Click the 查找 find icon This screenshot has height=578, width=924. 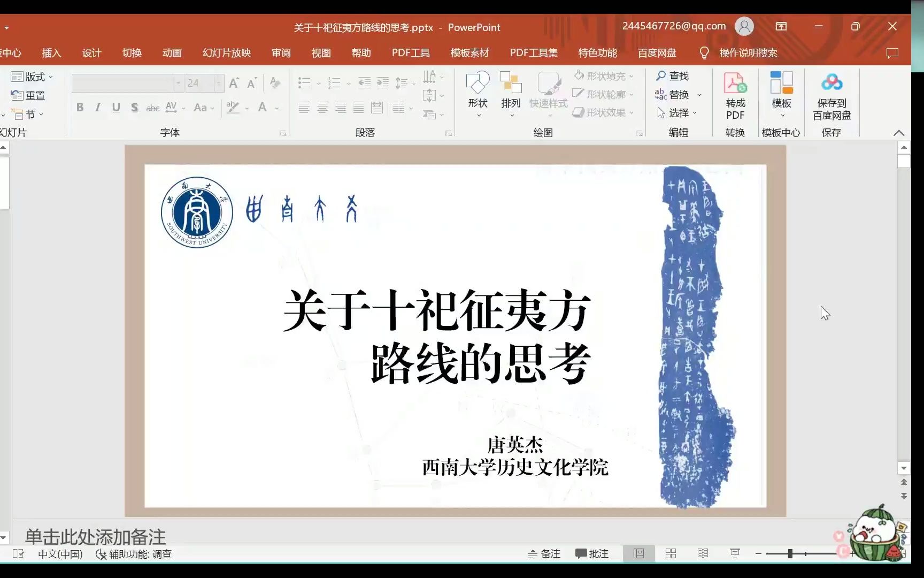coord(672,76)
